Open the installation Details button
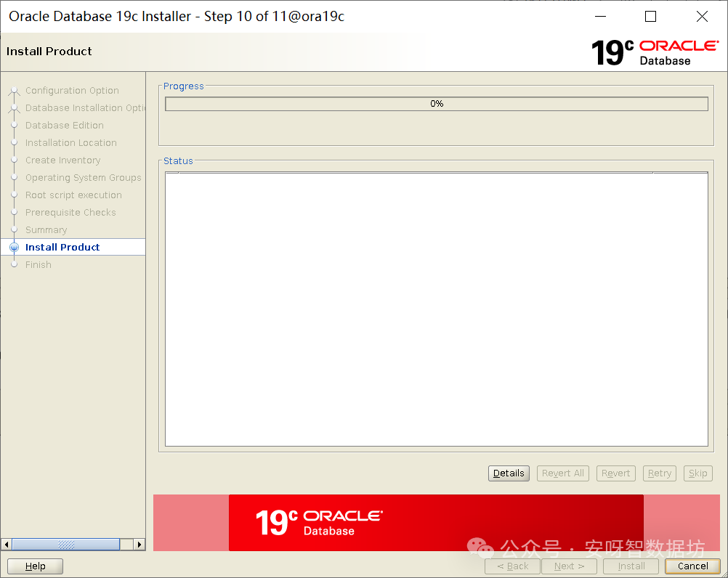Viewport: 728px width, 578px height. [509, 473]
